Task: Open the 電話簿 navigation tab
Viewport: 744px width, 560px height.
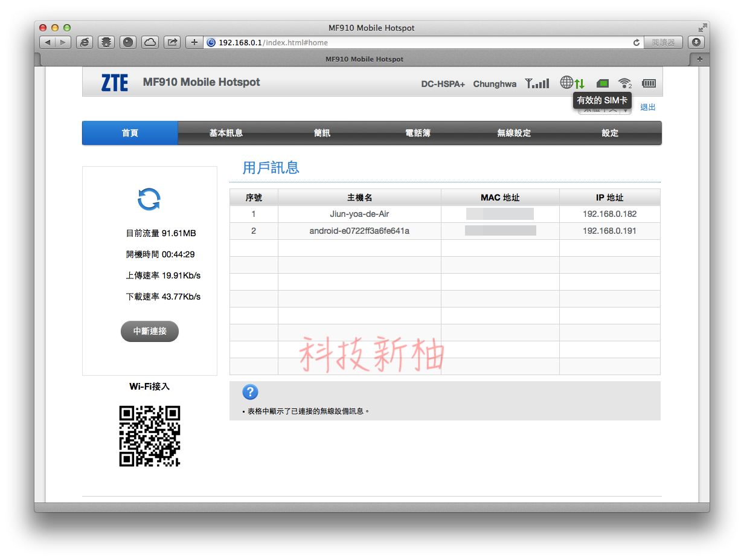Action: tap(418, 133)
